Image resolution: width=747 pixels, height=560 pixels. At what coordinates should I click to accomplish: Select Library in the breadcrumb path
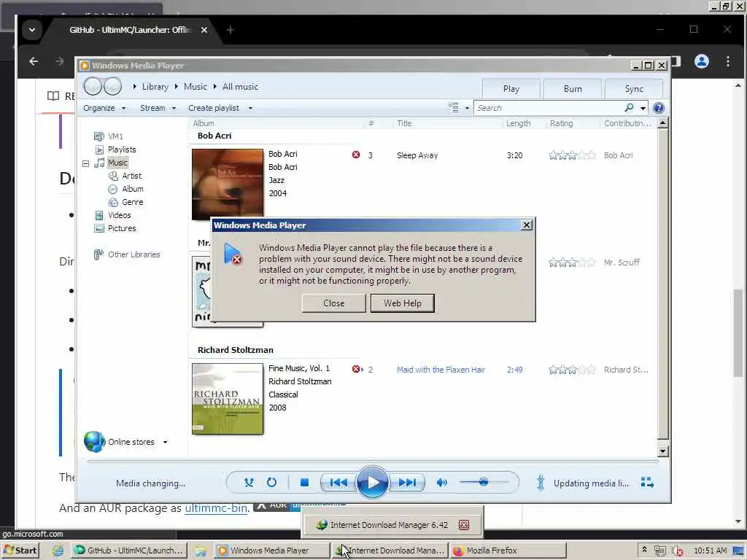[x=155, y=87]
